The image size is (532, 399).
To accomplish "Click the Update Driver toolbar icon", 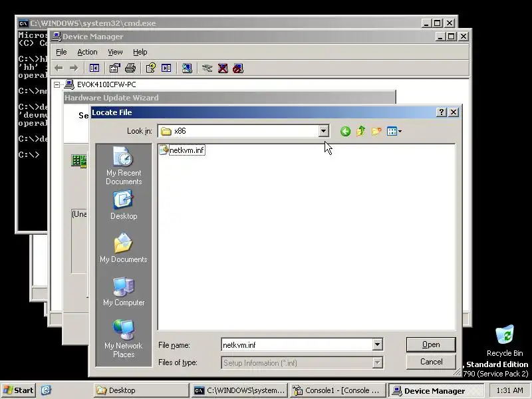I will 207,68.
